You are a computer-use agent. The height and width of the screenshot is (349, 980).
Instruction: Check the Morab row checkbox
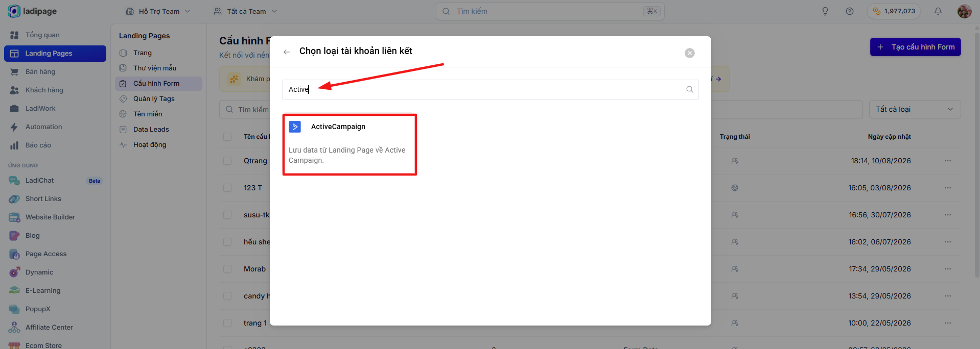coord(227,269)
